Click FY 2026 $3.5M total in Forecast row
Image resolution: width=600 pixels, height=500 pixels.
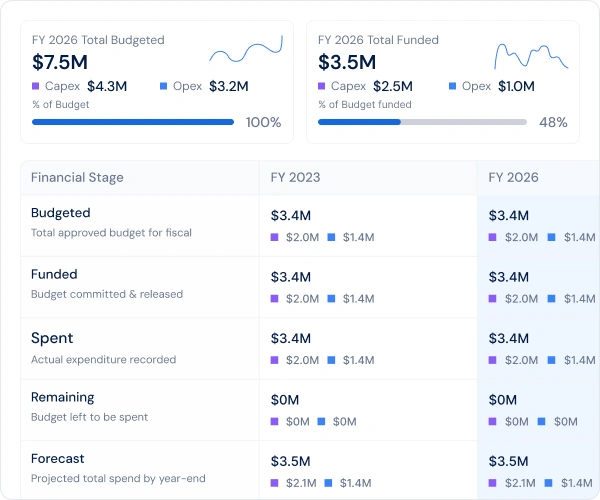tap(509, 461)
